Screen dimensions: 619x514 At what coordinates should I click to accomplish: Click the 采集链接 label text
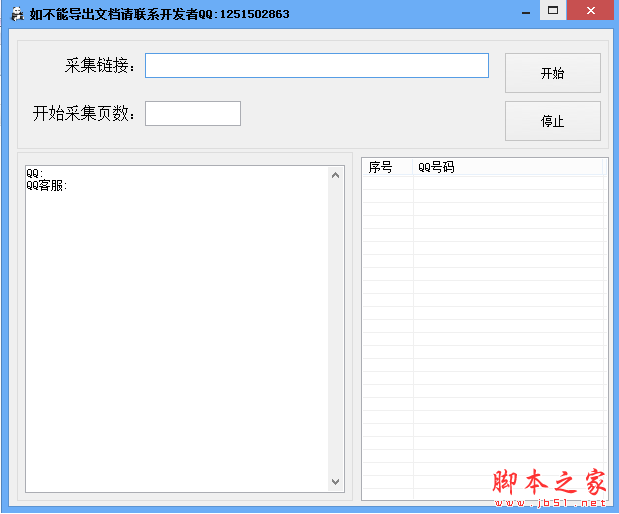pyautogui.click(x=99, y=65)
